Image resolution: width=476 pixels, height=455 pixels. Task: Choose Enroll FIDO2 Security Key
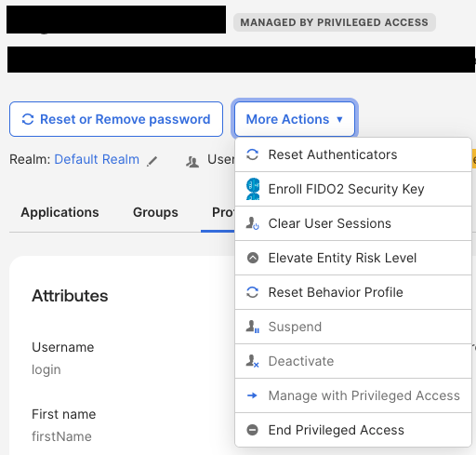[x=353, y=189]
